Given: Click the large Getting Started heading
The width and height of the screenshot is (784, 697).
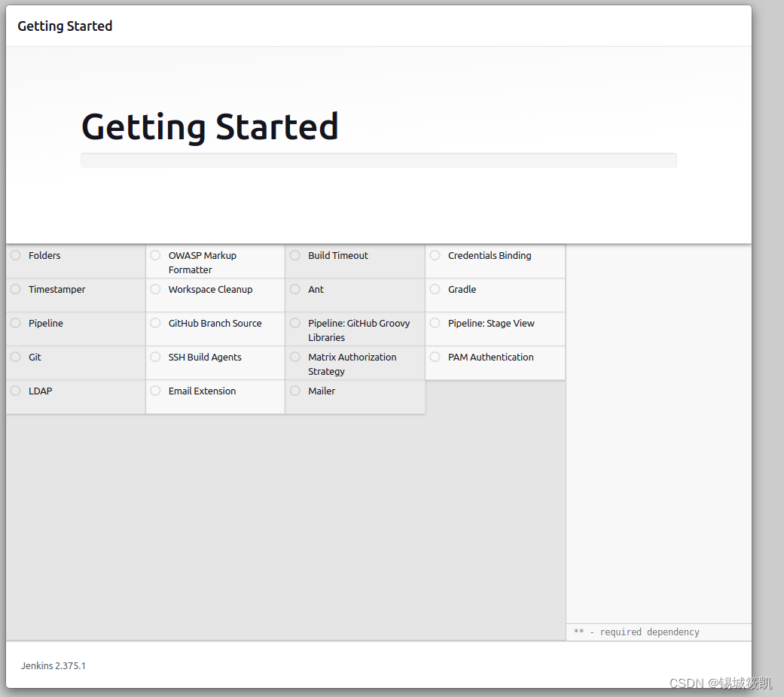Looking at the screenshot, I should [210, 127].
